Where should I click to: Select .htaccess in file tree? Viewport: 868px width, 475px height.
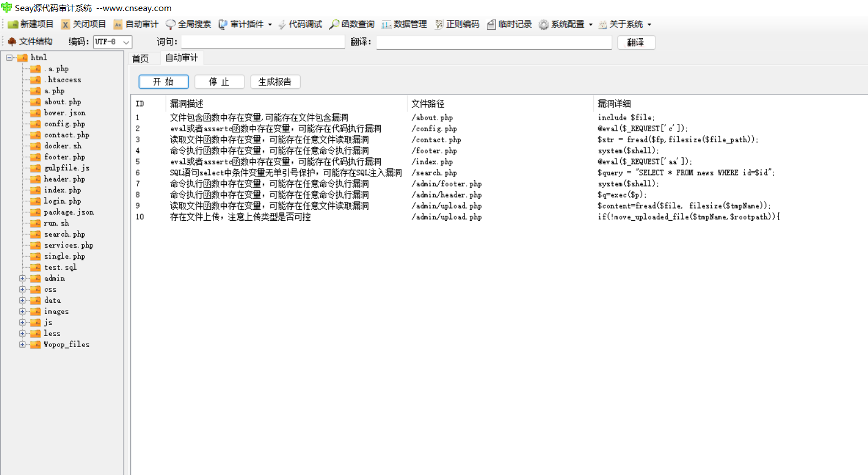click(62, 79)
